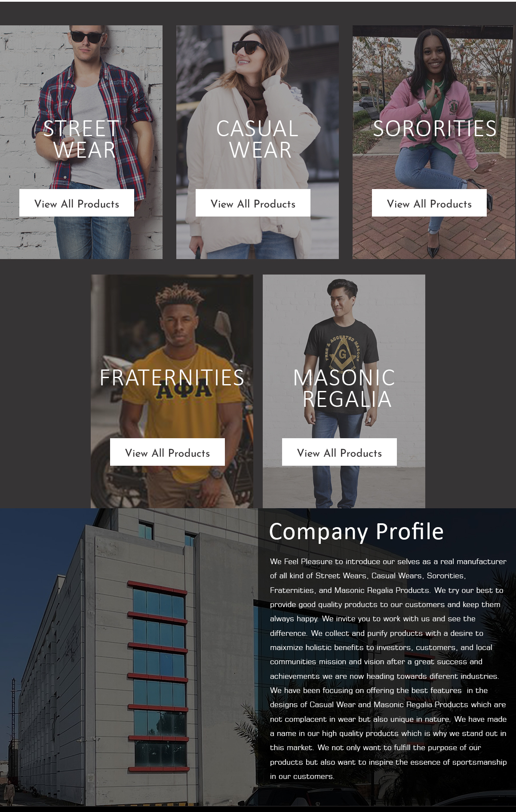Viewport: 516px width, 812px height.
Task: Select the SORORITIES category title
Action: click(434, 128)
